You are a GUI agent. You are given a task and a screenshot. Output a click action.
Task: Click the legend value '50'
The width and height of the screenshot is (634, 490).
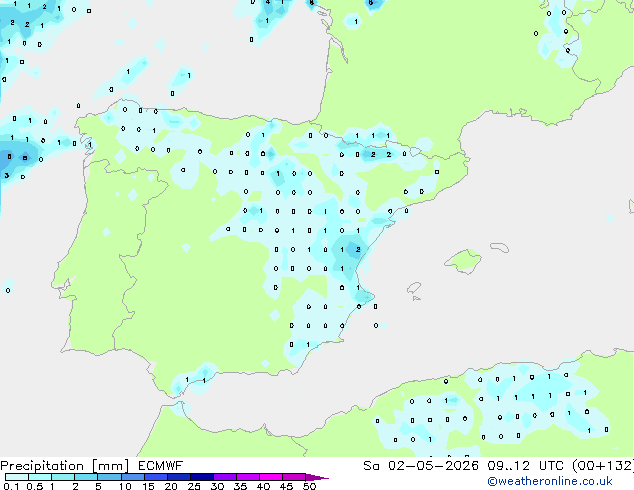point(310,486)
